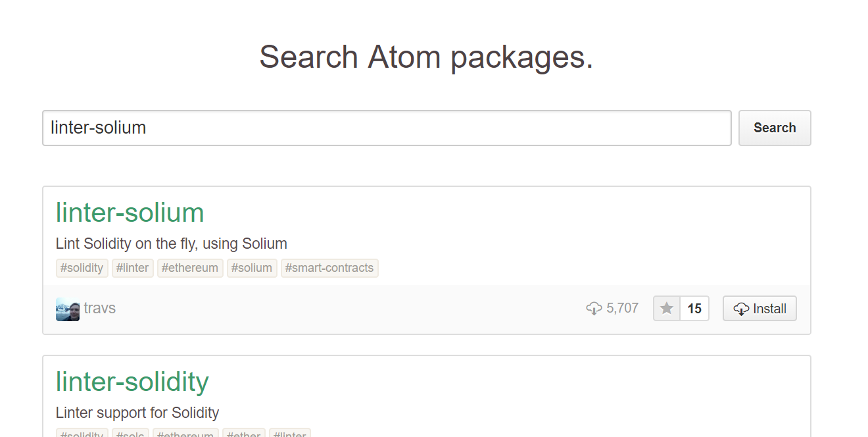868x437 pixels.
Task: Select the #linter tag under linter-solium
Action: [132, 268]
